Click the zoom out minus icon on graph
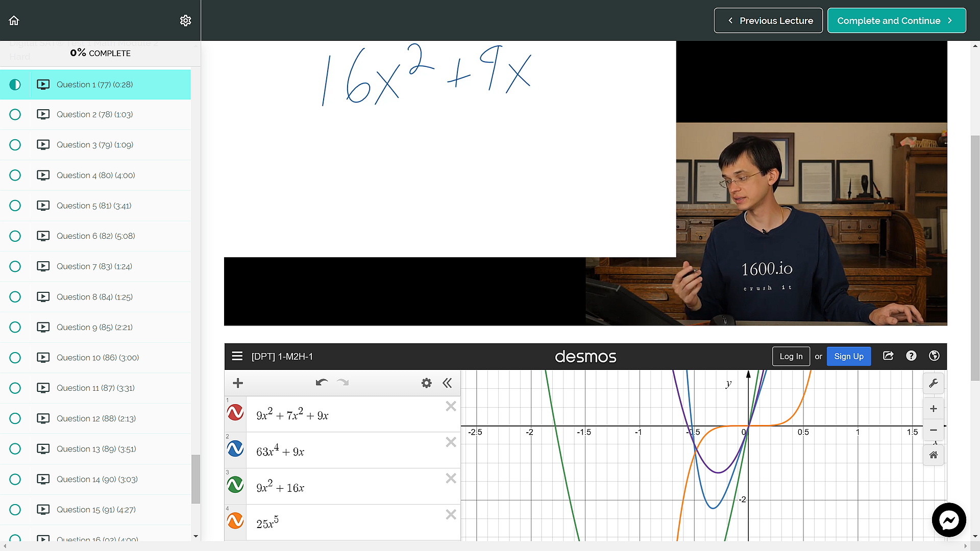980x551 pixels. pos(933,430)
